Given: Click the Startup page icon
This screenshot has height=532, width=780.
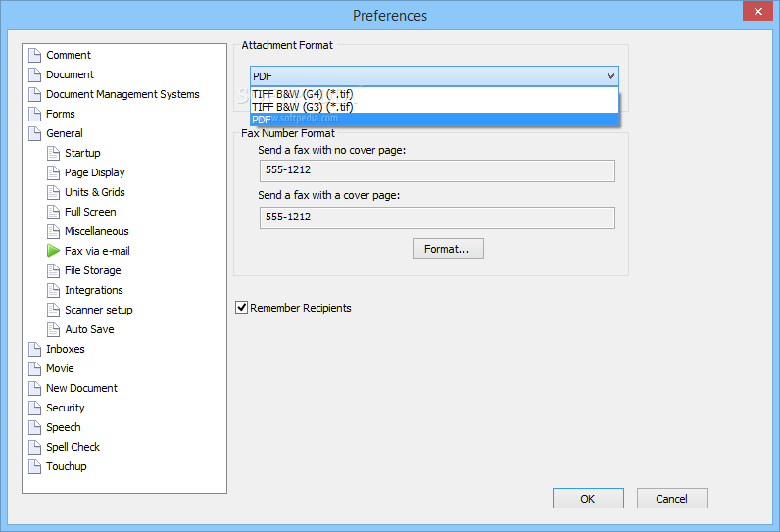Looking at the screenshot, I should [53, 153].
